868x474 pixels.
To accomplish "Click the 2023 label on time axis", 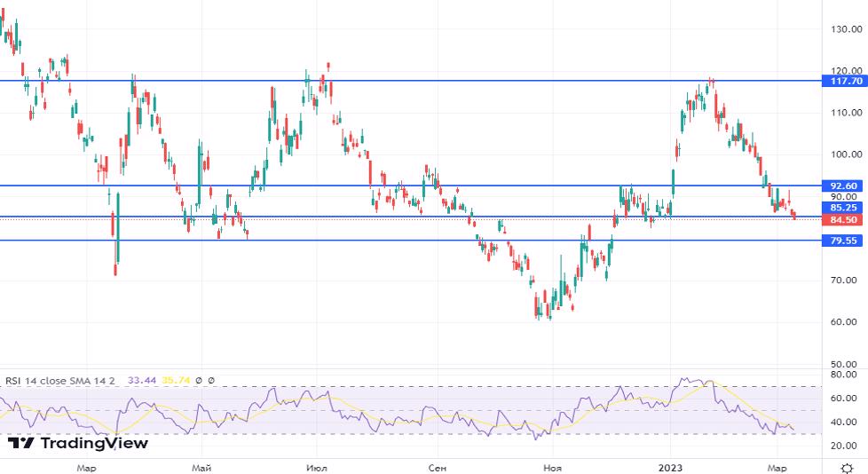I will click(670, 467).
